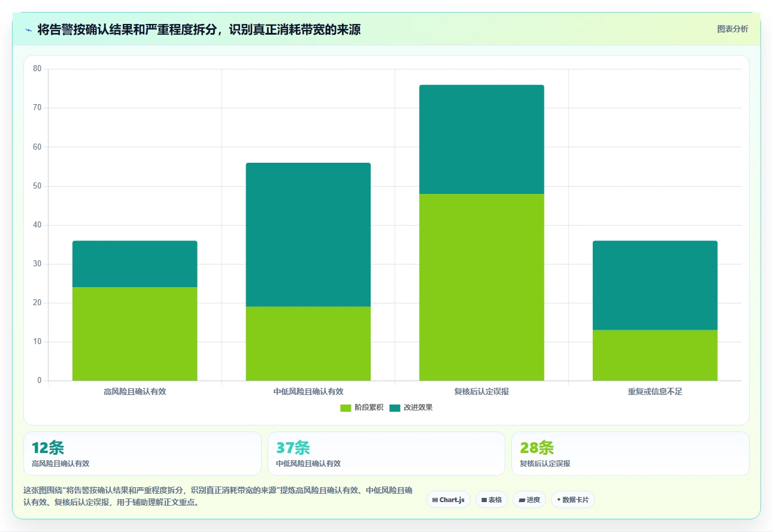This screenshot has width=773, height=532.
Task: Click the teal 改进效果 legend swatch
Action: [395, 408]
